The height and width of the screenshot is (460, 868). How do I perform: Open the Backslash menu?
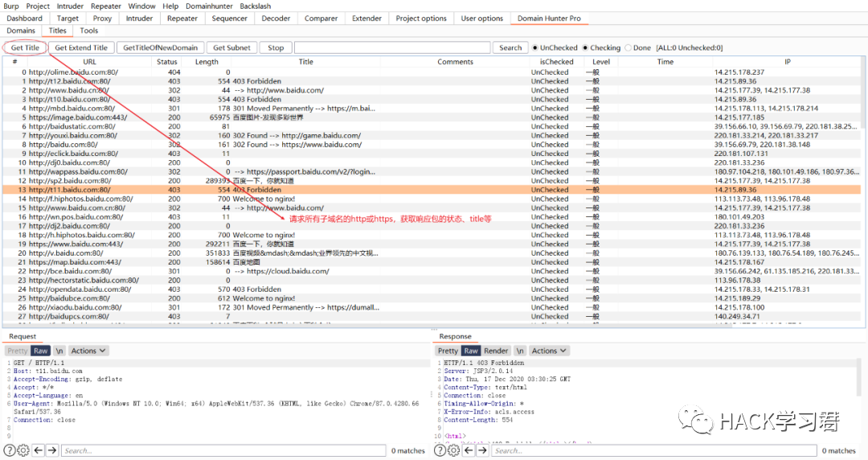coord(256,6)
